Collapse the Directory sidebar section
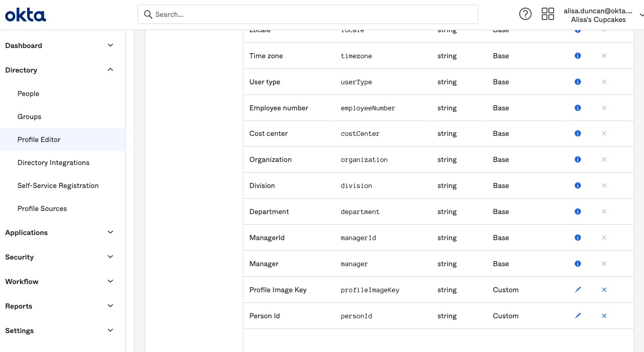 point(110,70)
